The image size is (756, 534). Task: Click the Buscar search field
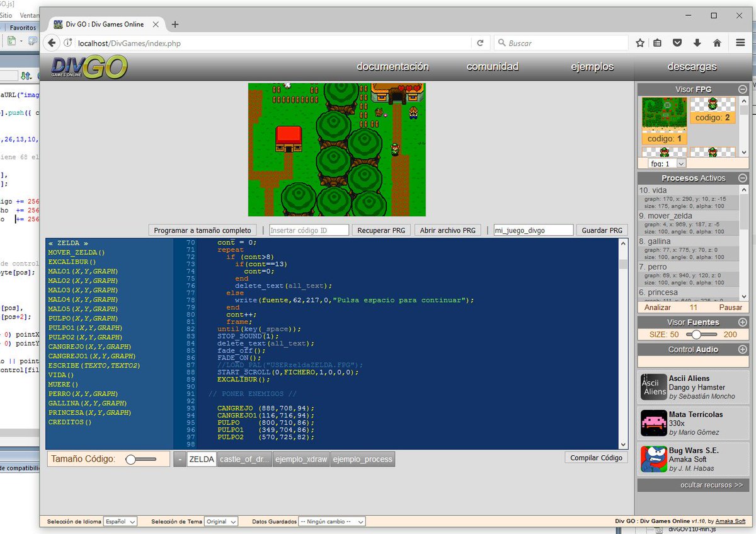click(561, 43)
